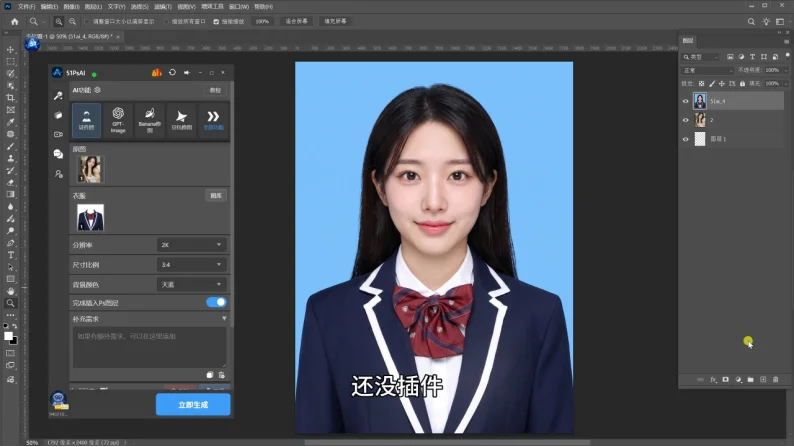Open the layer filter type dropdown
The height and width of the screenshot is (447, 794).
point(701,57)
